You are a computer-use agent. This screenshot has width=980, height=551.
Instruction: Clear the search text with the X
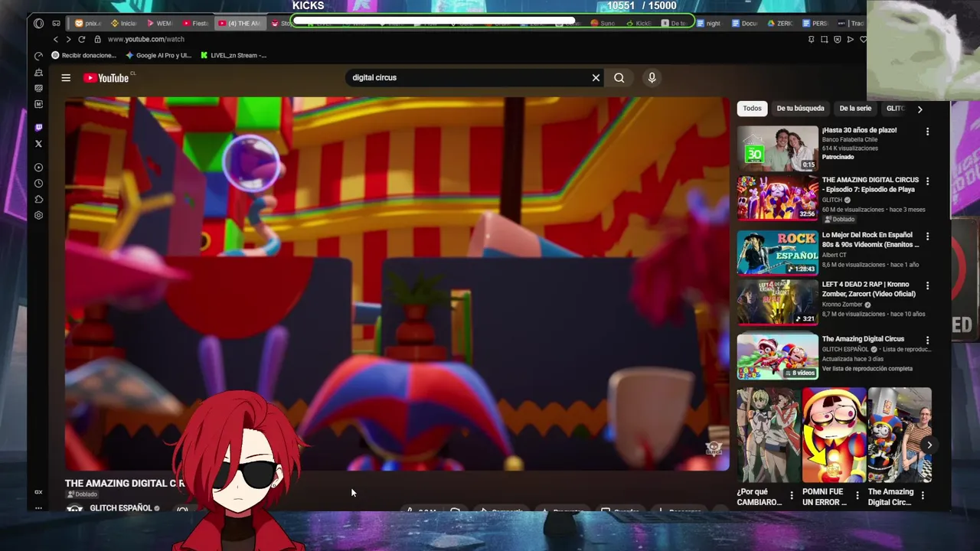(596, 77)
